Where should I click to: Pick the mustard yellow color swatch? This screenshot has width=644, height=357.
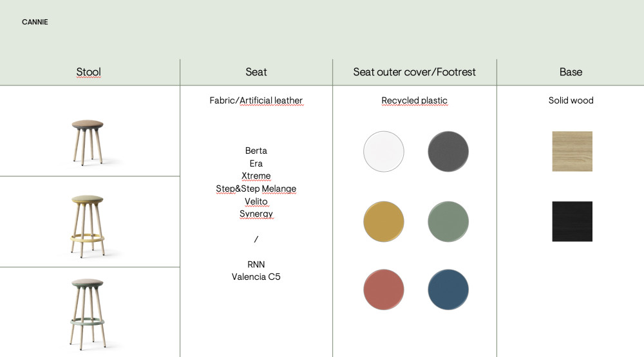384,221
